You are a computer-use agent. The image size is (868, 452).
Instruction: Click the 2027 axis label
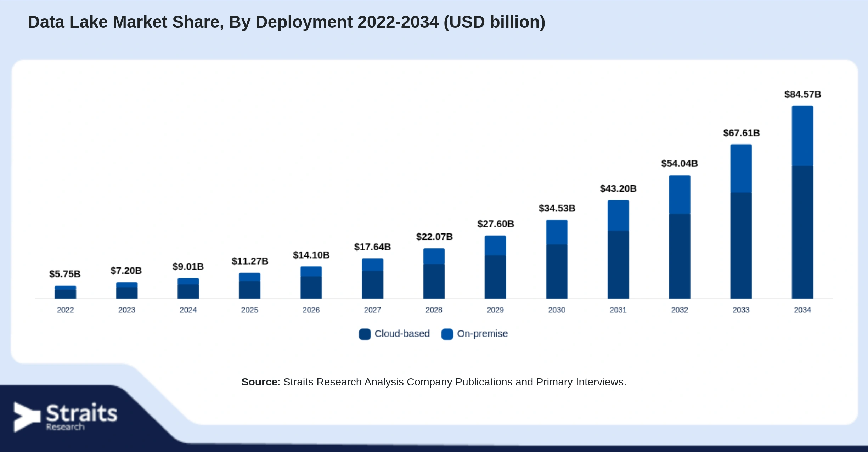point(372,310)
